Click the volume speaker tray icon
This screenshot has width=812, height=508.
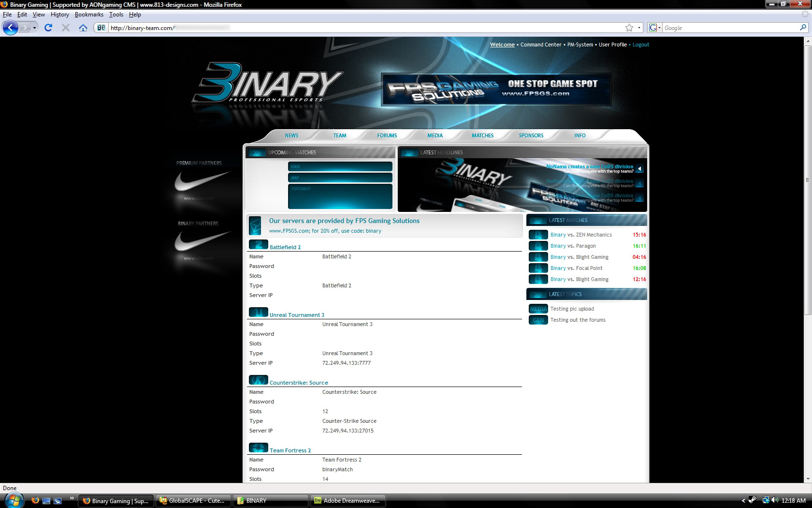775,500
